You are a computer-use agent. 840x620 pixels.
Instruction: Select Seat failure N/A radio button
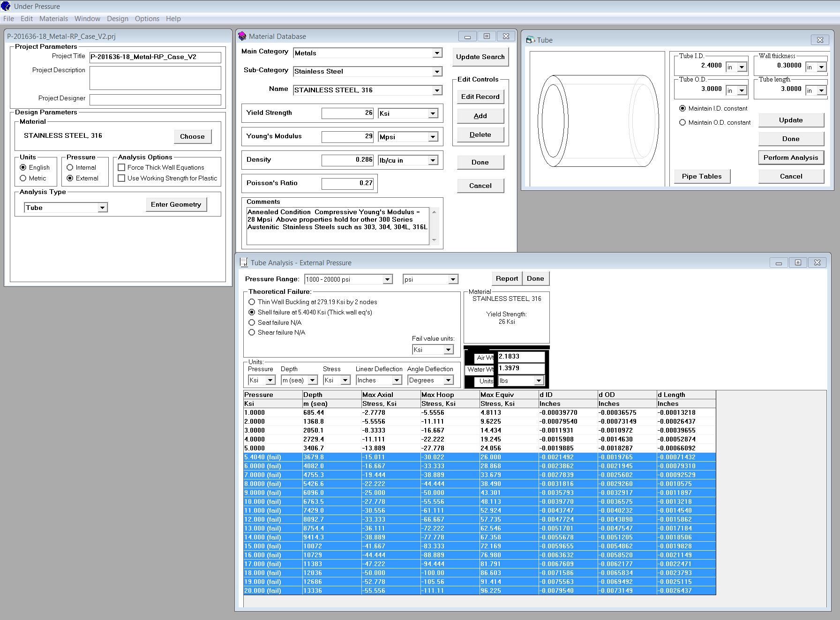252,322
